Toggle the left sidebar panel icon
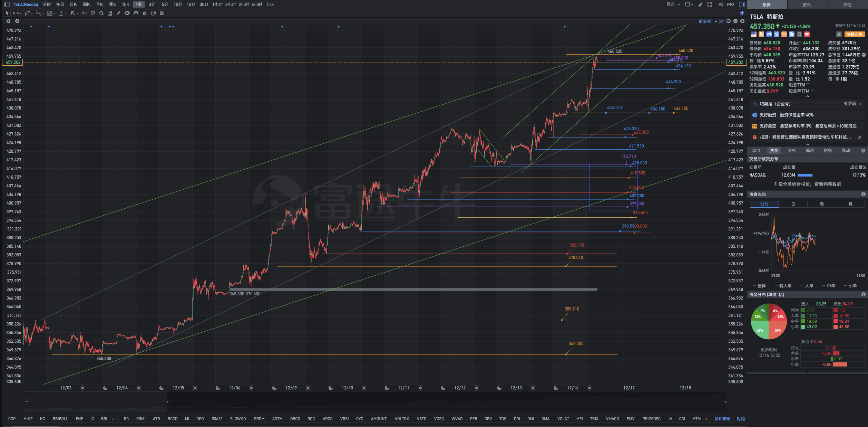This screenshot has height=427, width=868. pos(7,4)
